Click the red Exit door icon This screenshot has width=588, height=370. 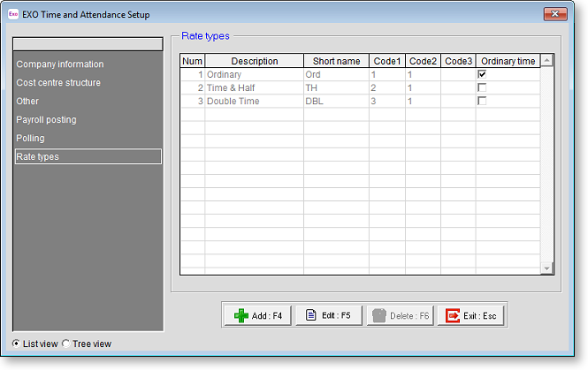[453, 315]
